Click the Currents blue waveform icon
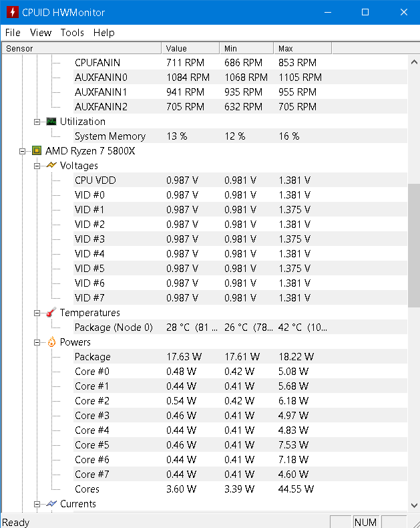The height and width of the screenshot is (528, 420). pos(51,504)
